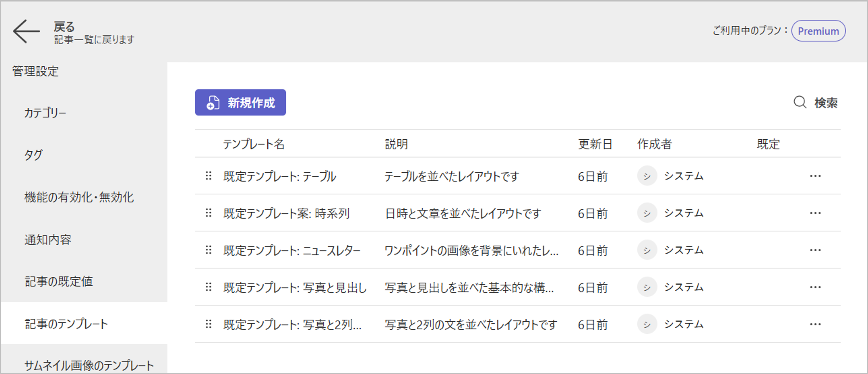The height and width of the screenshot is (374, 868).
Task: Click the search magnifier icon
Action: tap(800, 102)
